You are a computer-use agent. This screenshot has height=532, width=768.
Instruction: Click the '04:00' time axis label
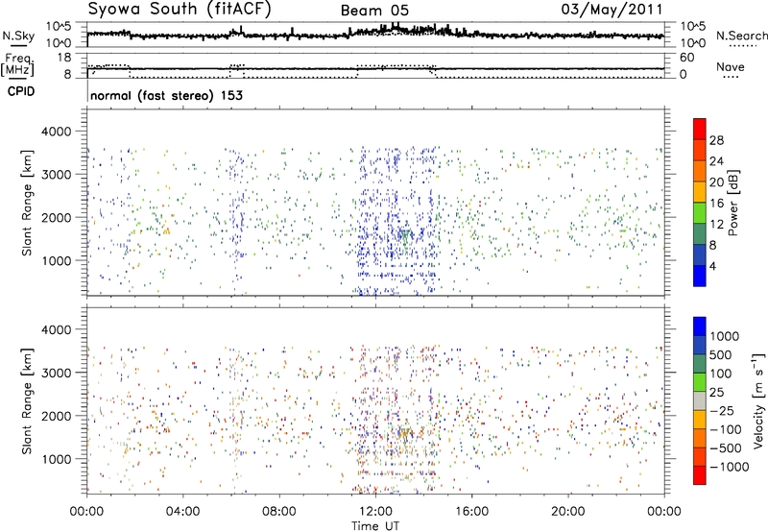pyautogui.click(x=182, y=512)
